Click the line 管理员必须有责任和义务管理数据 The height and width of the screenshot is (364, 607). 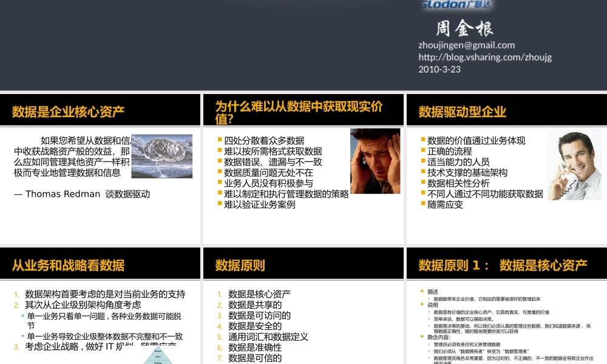pyautogui.click(x=467, y=344)
